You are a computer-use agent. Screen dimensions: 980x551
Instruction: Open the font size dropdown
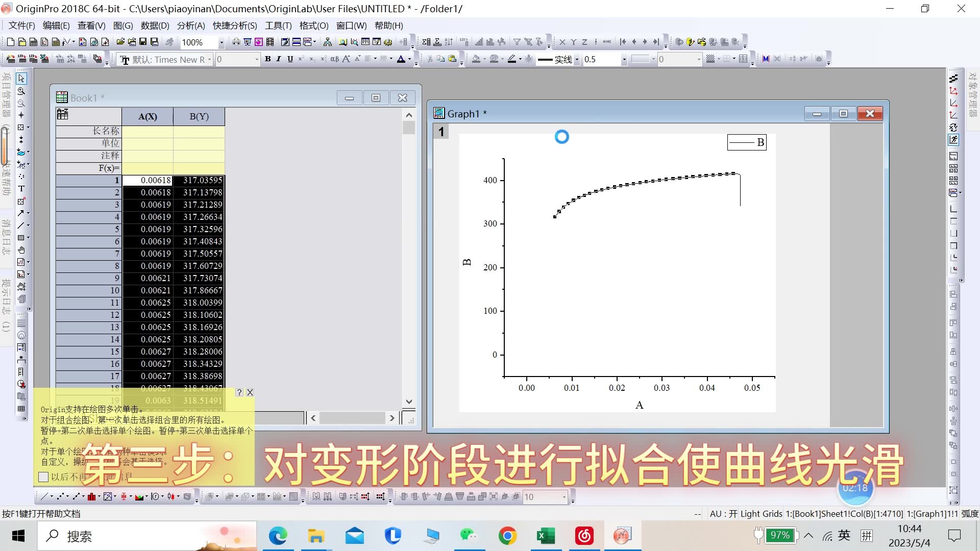tap(257, 60)
